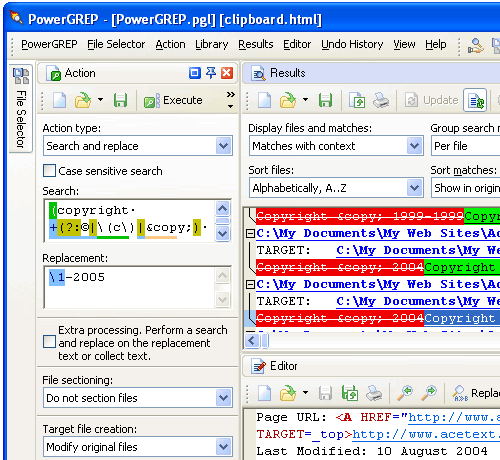Click the Editor panel zoom-back magnifier icon
500x460 pixels.
pyautogui.click(x=405, y=393)
